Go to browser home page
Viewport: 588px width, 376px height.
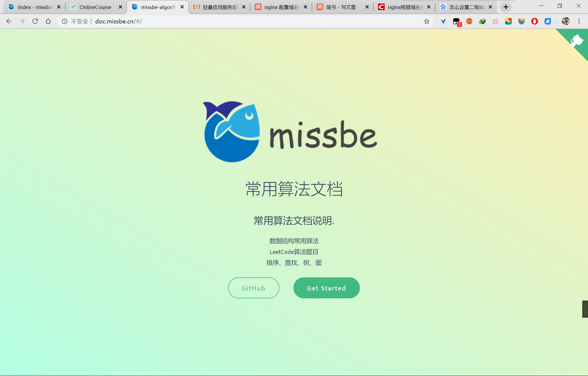[x=48, y=21]
